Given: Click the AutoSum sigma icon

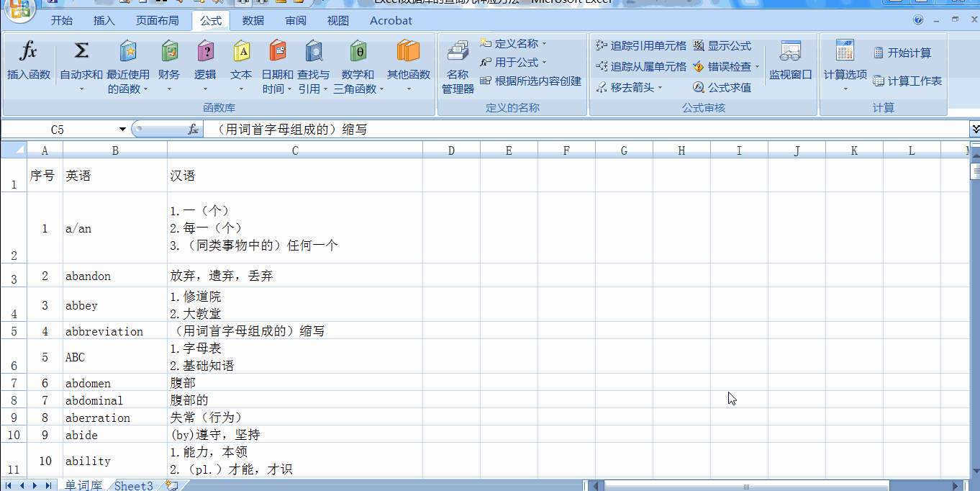Looking at the screenshot, I should pyautogui.click(x=81, y=51).
